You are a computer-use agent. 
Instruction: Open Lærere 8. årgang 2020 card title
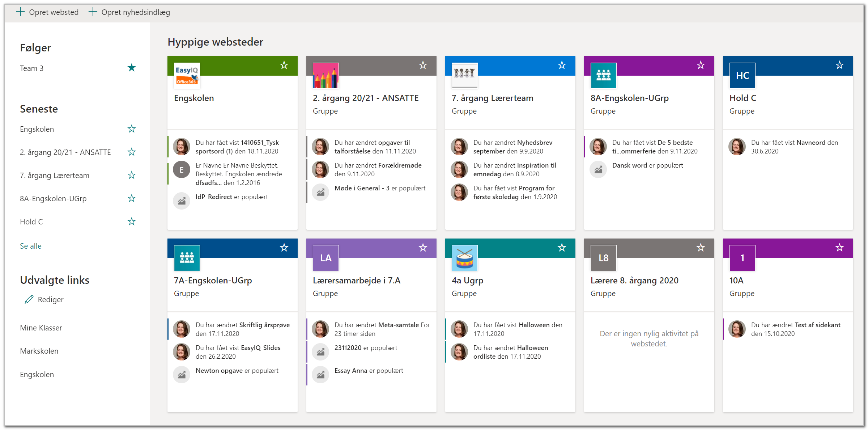tap(635, 281)
